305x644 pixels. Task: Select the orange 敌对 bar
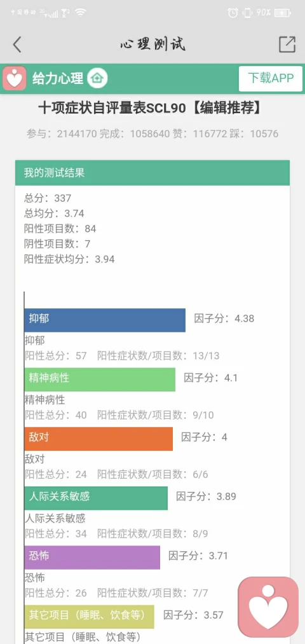(x=98, y=439)
